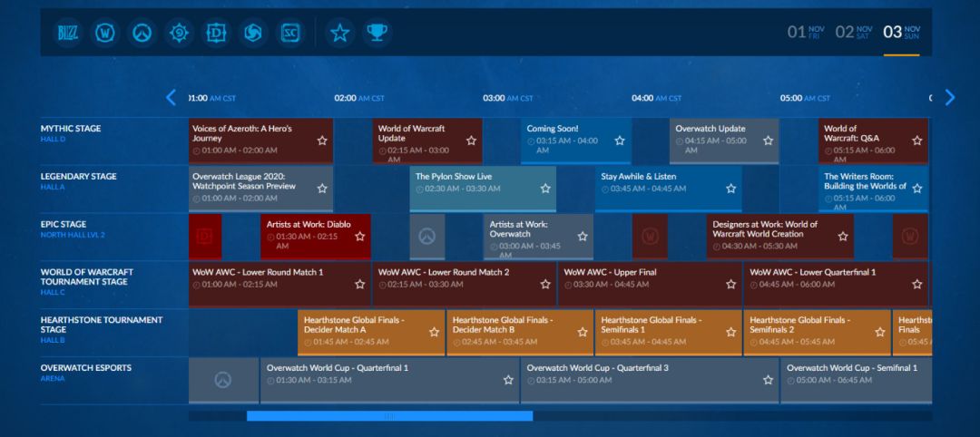Favorite The Writers Room session
Image resolution: width=980 pixels, height=437 pixels.
[916, 189]
